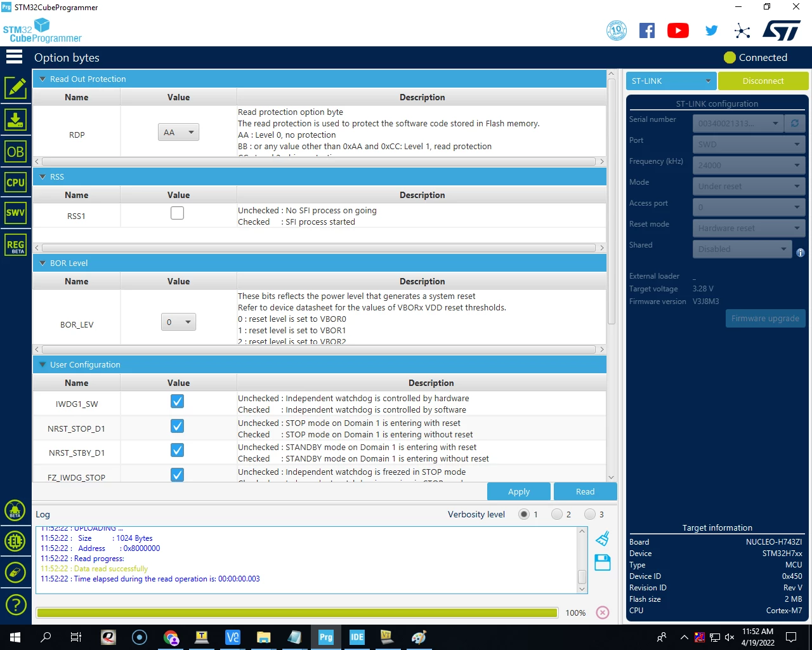Open the REG beta registers view
Screen dimensions: 812x650
tap(15, 245)
